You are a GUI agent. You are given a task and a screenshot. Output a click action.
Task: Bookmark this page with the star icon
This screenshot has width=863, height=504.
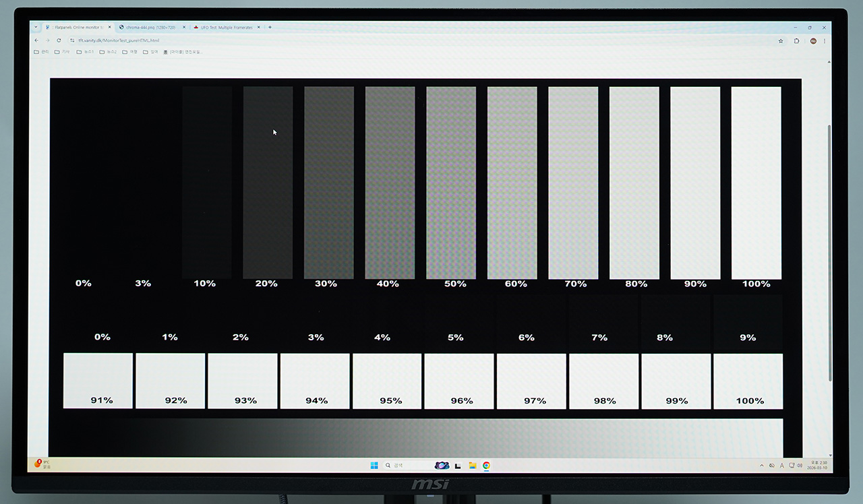781,41
